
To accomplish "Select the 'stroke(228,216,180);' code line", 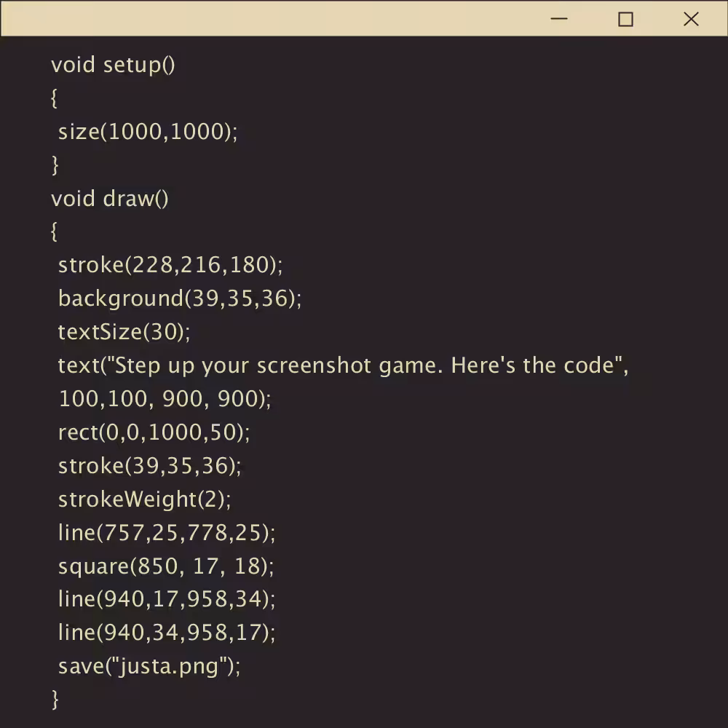I will 170,265.
